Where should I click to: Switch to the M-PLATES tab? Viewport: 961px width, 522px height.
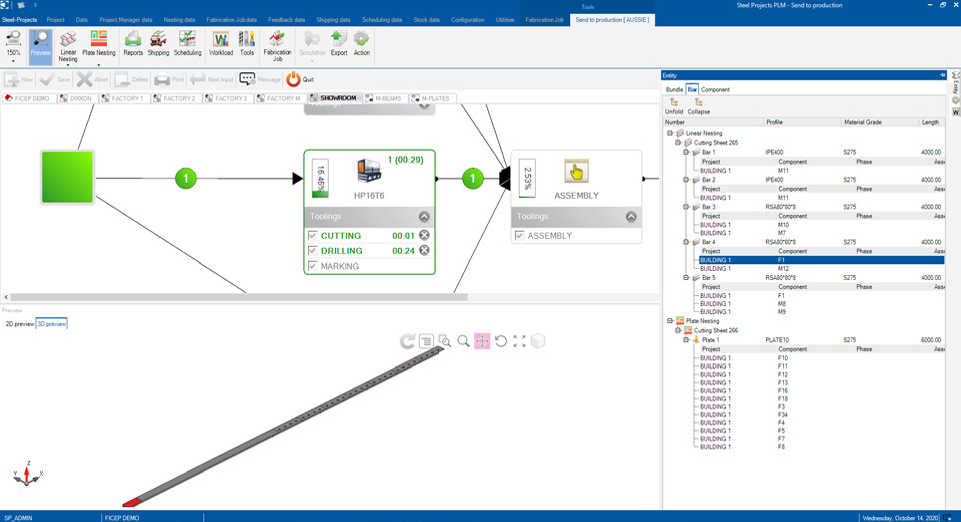point(430,98)
